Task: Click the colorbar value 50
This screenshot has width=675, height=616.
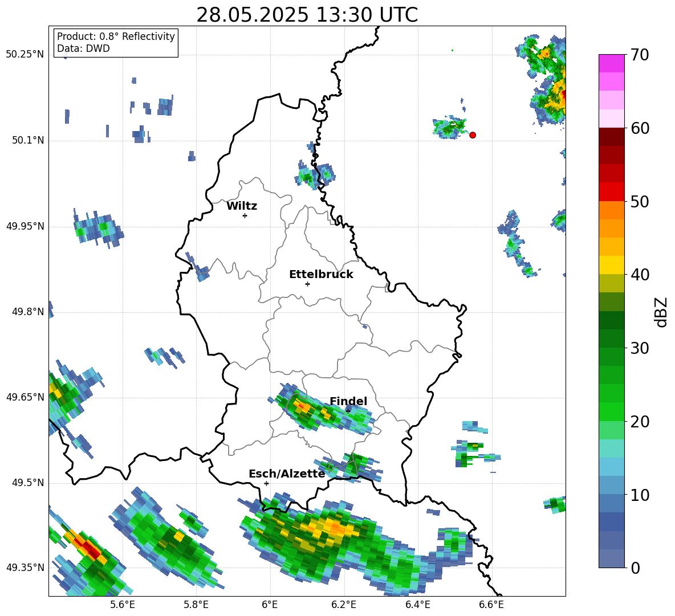Action: pos(640,202)
